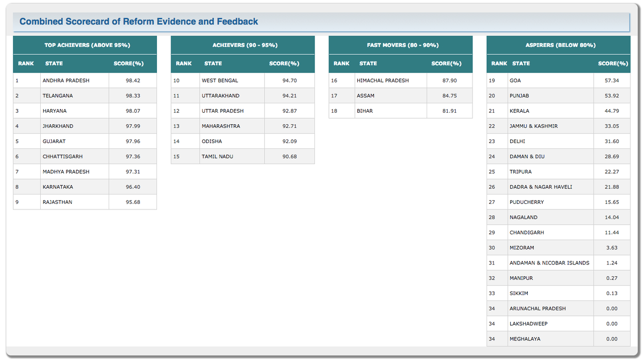Image resolution: width=644 pixels, height=359 pixels.
Task: Click rank 19 in the Aspirers table
Action: [492, 81]
